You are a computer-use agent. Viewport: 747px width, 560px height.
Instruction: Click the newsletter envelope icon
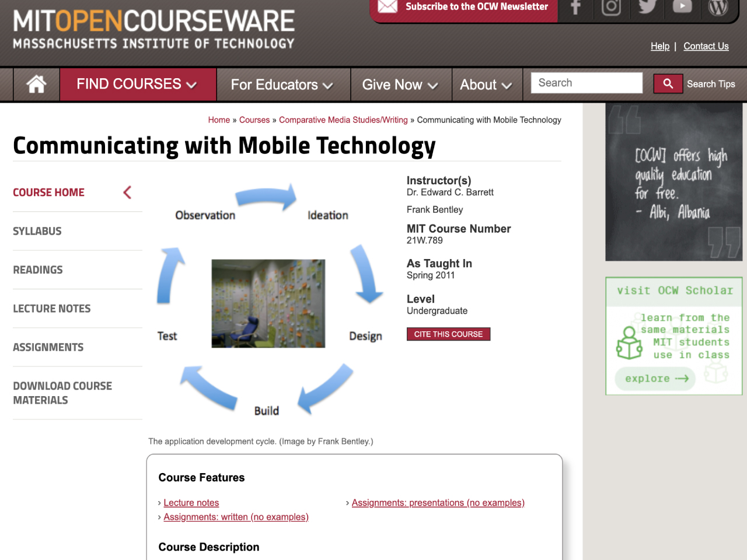tap(388, 6)
